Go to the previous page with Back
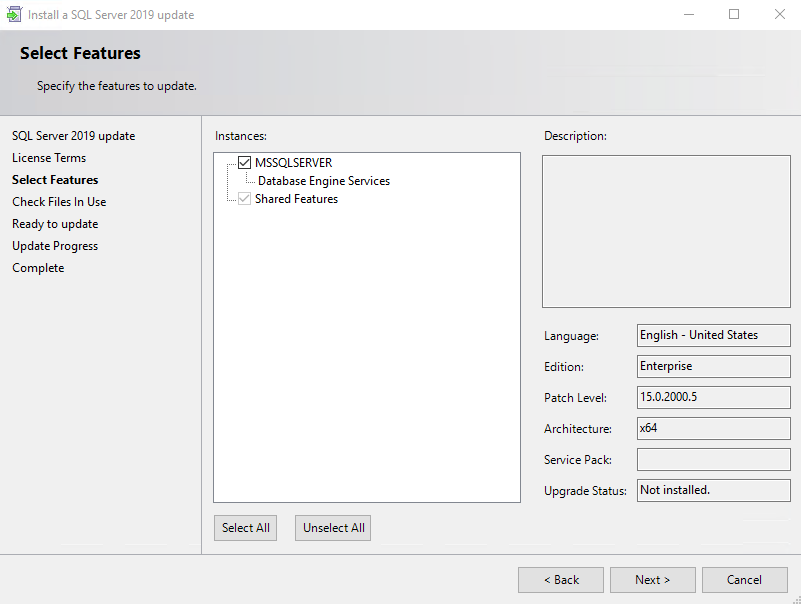This screenshot has height=604, width=801. point(560,580)
